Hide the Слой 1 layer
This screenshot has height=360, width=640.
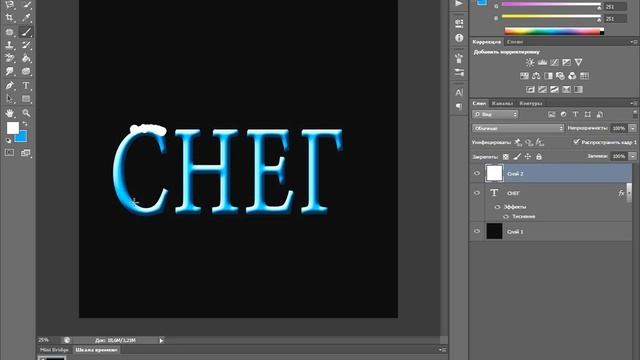pyautogui.click(x=477, y=231)
